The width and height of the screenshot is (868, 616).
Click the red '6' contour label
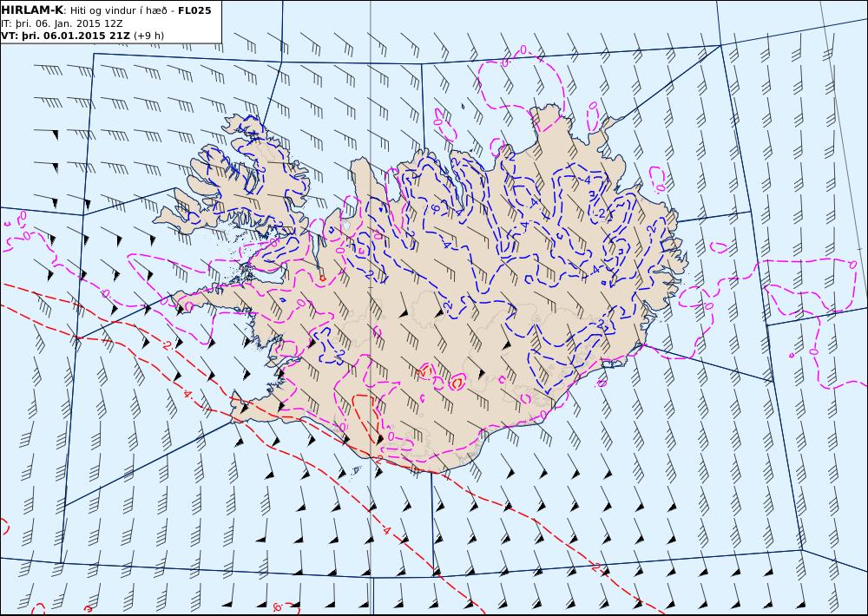pos(278,607)
